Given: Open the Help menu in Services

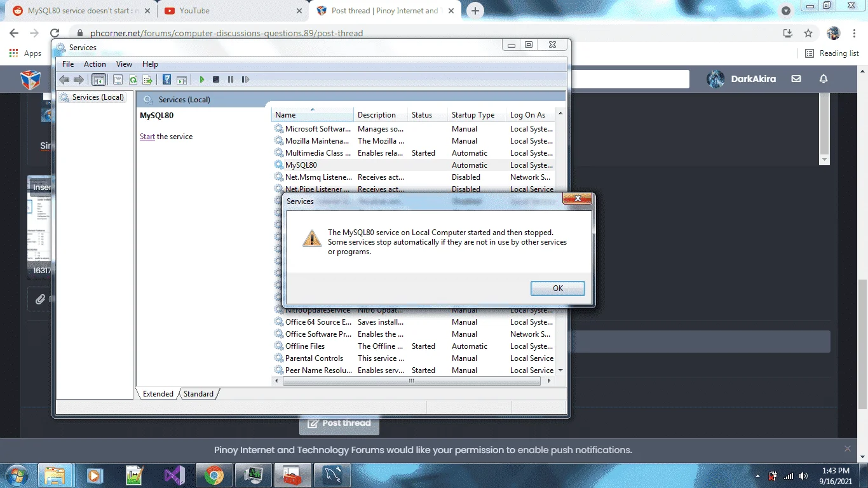Looking at the screenshot, I should pyautogui.click(x=150, y=64).
